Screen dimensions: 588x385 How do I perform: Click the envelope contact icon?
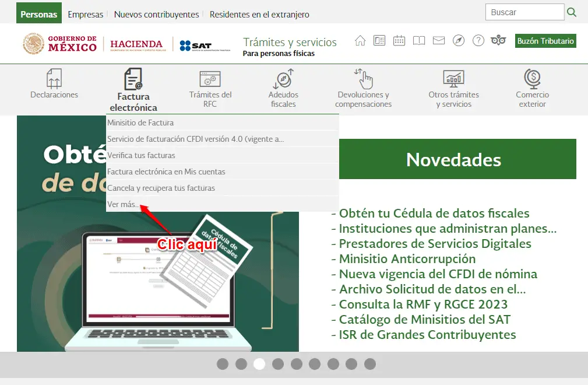[439, 40]
